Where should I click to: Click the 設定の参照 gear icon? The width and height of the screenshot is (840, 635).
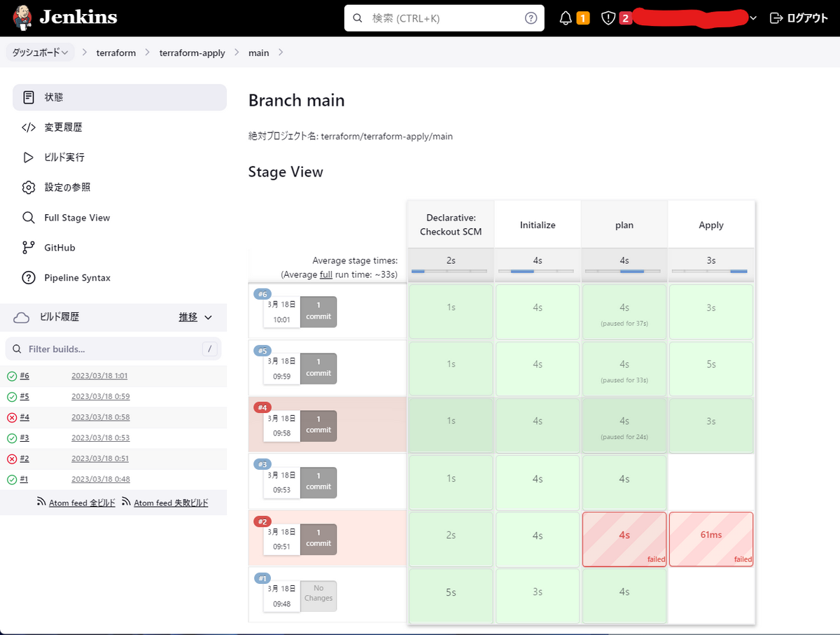tap(29, 188)
